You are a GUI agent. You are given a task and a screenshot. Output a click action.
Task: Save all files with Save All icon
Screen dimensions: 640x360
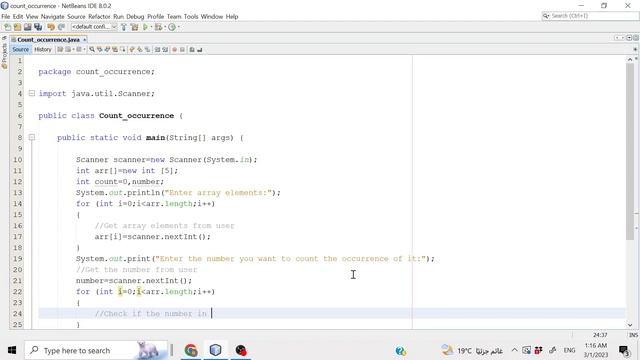click(38, 27)
